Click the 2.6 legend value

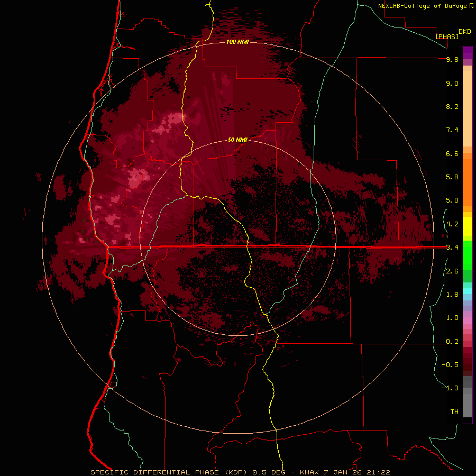tap(452, 271)
